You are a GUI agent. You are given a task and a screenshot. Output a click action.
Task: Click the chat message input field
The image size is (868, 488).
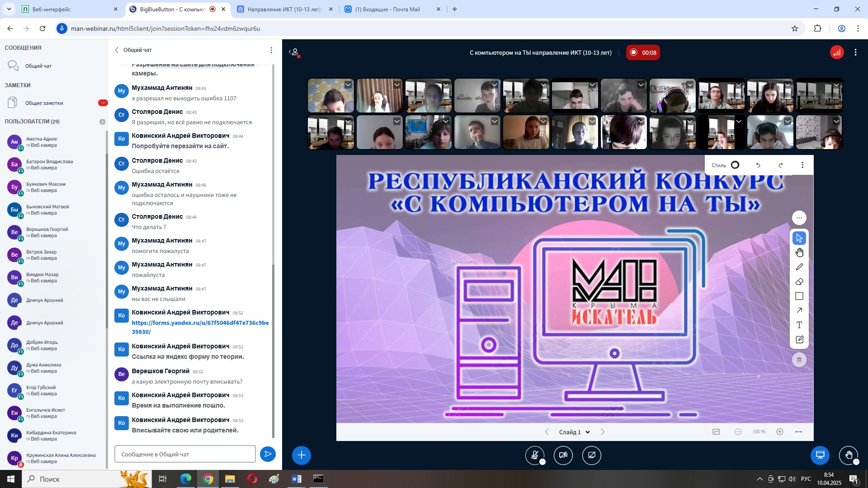coord(185,454)
